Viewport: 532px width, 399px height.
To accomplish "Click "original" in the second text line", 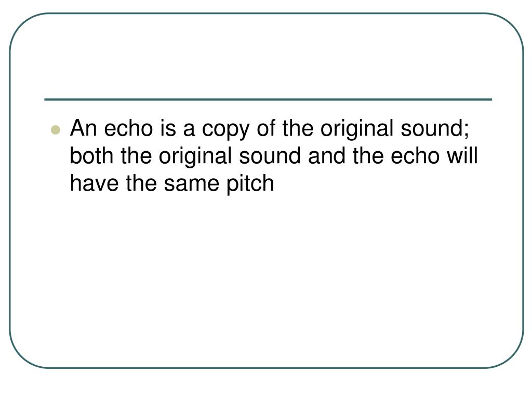I will click(195, 157).
